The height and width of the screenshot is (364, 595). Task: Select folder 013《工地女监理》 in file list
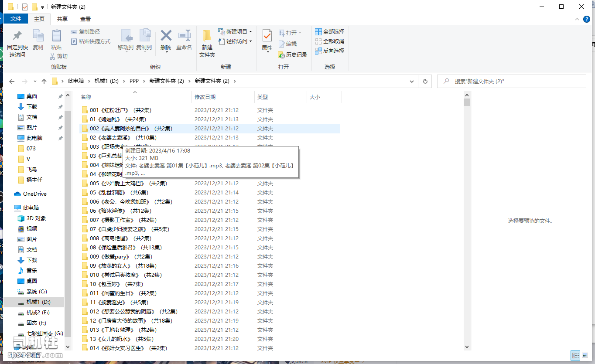tap(210, 330)
